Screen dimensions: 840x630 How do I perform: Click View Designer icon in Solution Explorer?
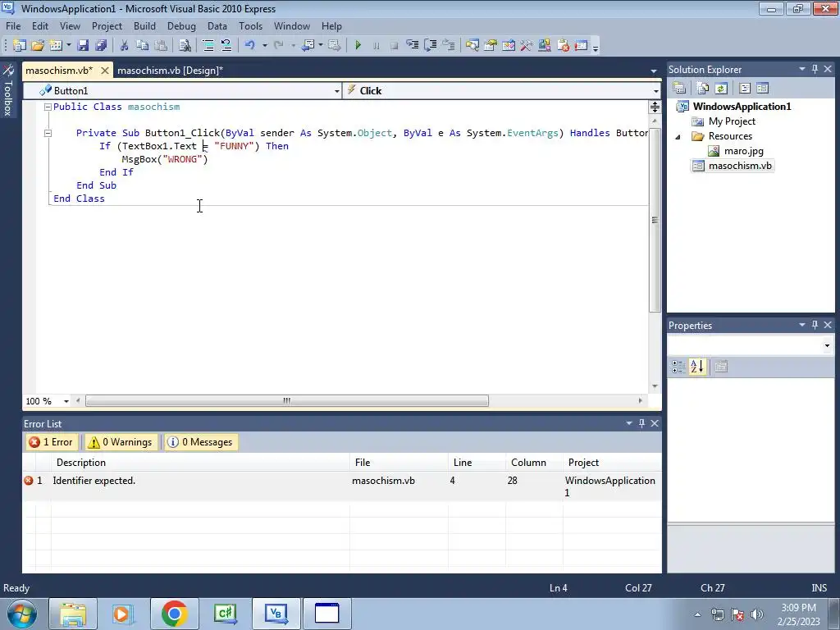tap(763, 89)
